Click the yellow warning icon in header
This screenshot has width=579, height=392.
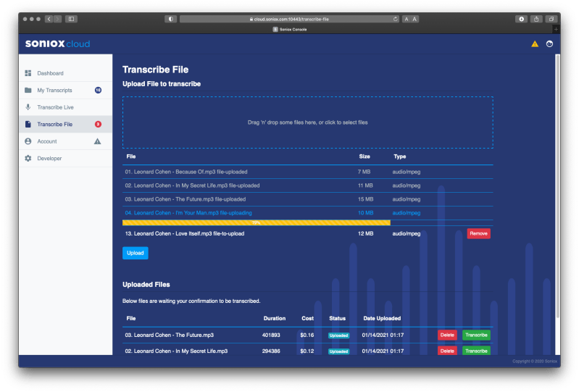click(x=535, y=44)
